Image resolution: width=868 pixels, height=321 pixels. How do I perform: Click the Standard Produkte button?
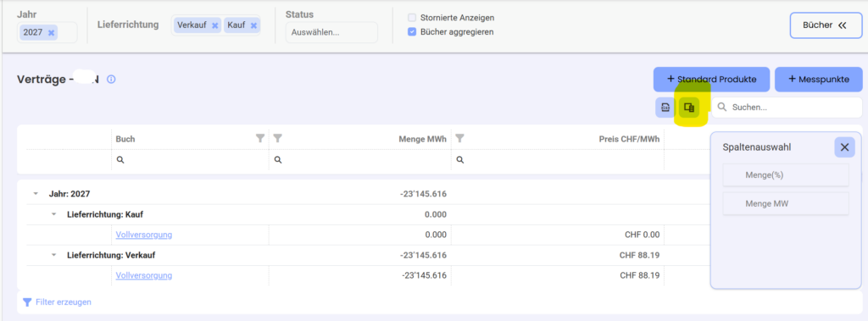[x=711, y=79]
